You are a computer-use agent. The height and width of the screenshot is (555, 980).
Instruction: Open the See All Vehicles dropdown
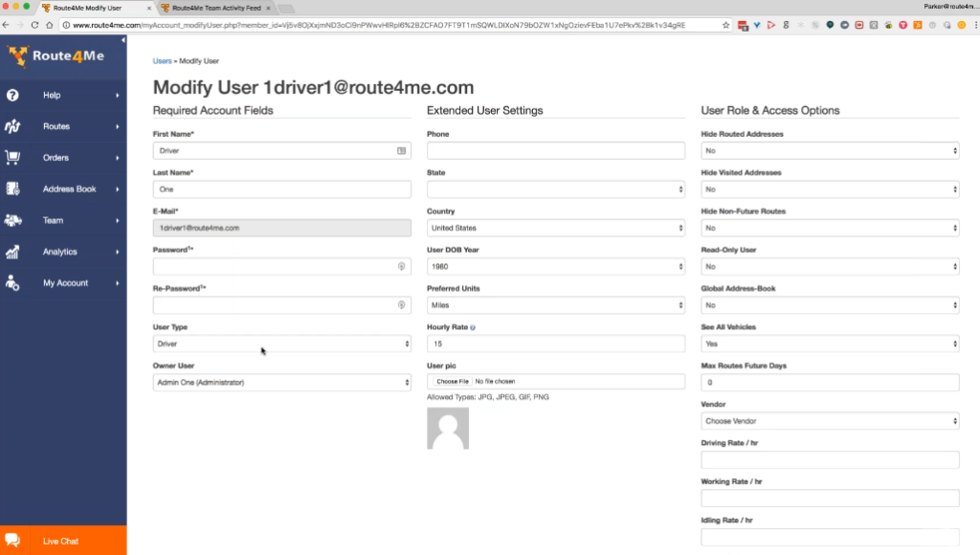829,344
